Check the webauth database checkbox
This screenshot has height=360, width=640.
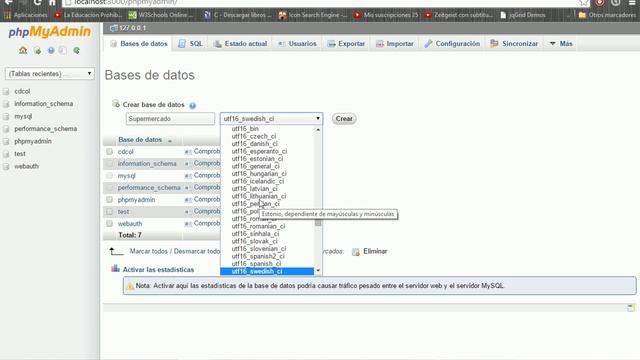pyautogui.click(x=109, y=224)
